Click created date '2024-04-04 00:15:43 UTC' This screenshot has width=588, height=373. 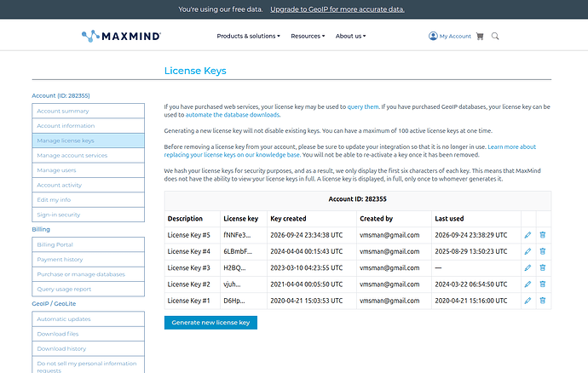(x=307, y=251)
